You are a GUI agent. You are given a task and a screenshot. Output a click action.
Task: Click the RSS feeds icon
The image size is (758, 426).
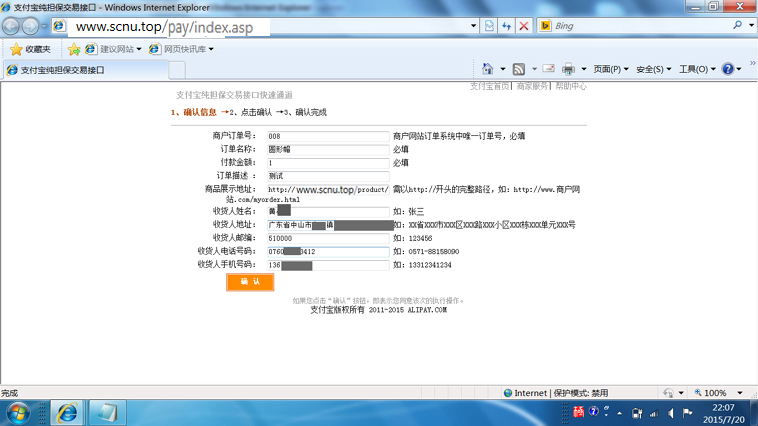click(x=519, y=69)
